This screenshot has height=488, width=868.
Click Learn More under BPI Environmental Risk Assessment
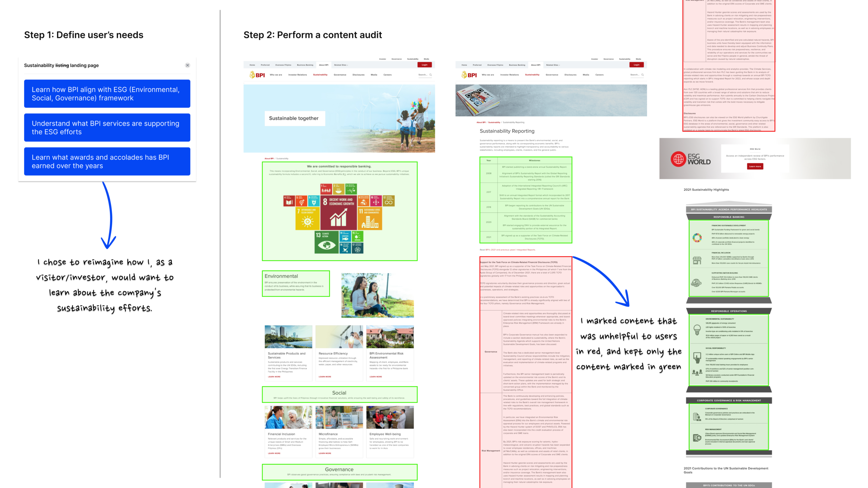click(376, 377)
